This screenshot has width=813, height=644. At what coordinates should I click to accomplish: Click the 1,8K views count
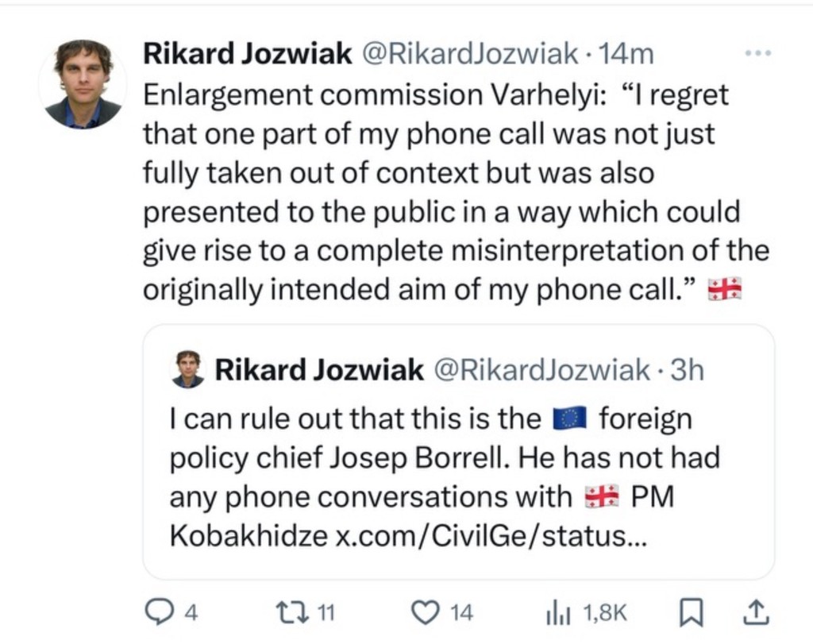(x=605, y=611)
